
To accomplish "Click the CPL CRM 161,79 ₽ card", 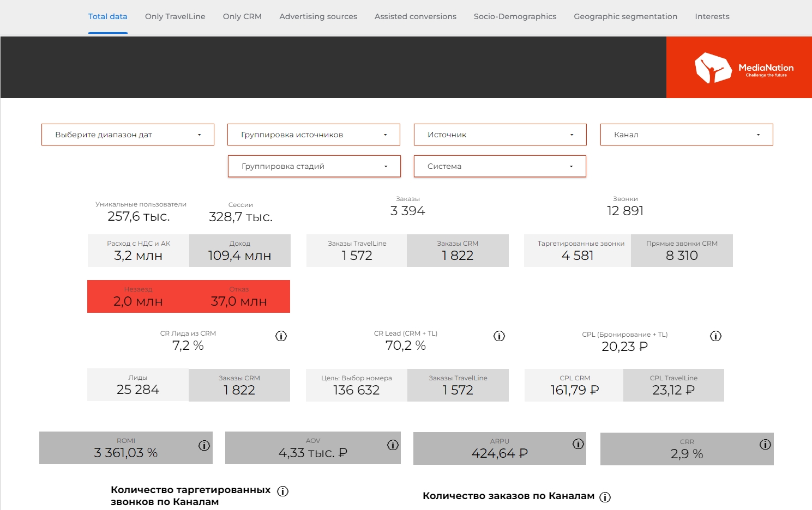I will click(574, 385).
